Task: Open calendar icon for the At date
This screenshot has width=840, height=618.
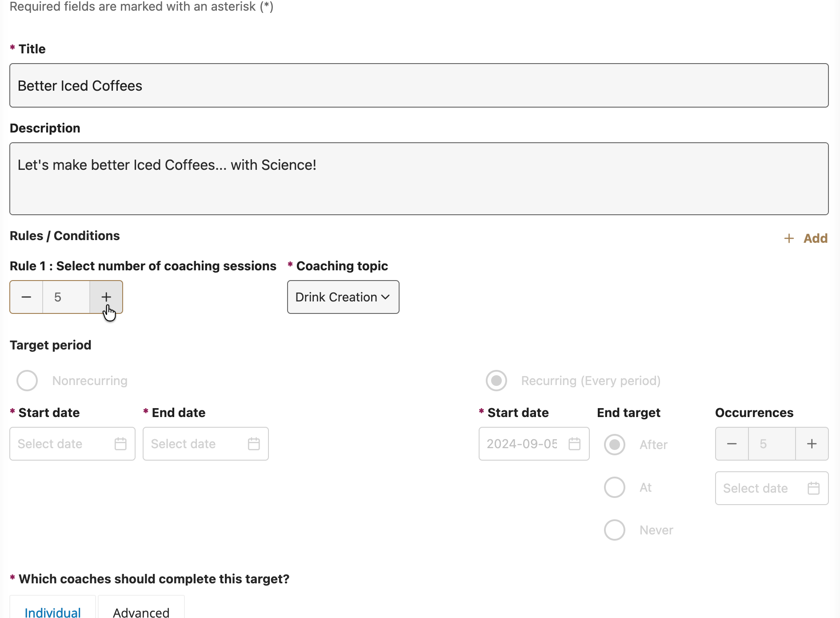Action: (814, 488)
